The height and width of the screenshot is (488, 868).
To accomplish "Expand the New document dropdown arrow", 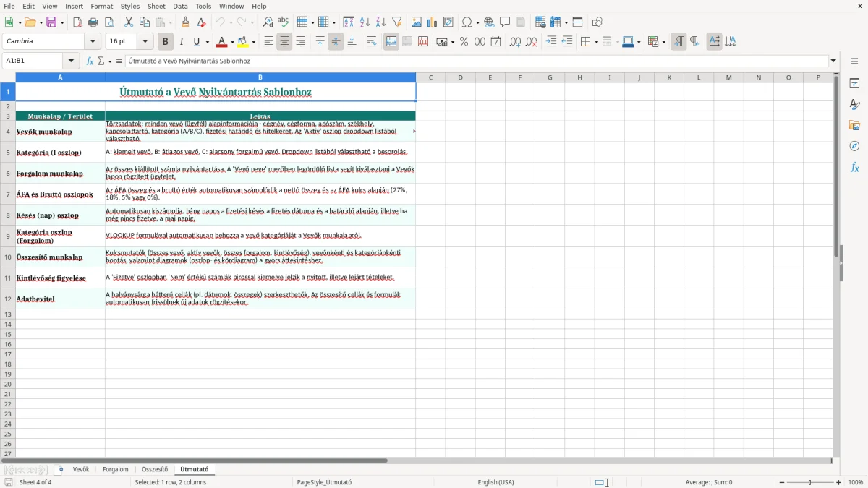I will (19, 22).
